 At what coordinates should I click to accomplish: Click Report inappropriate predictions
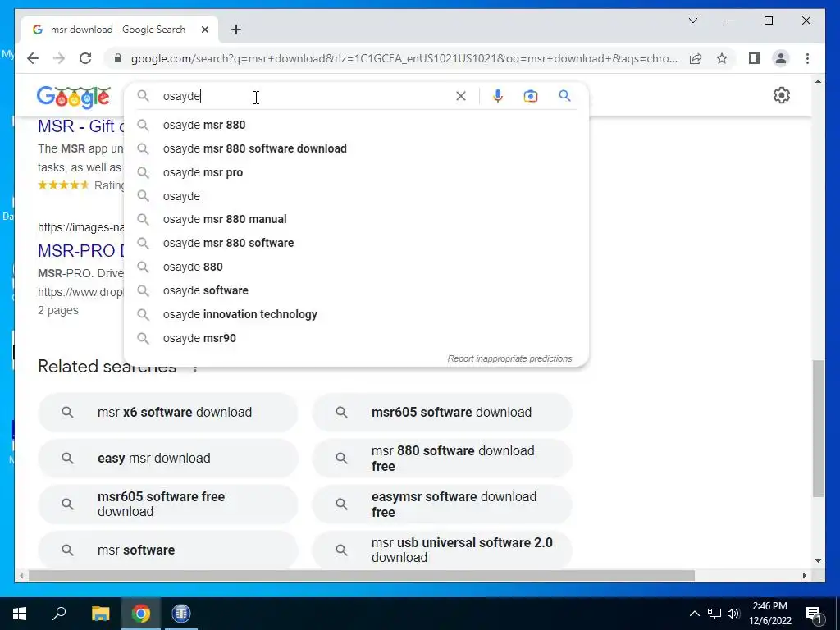coord(509,358)
